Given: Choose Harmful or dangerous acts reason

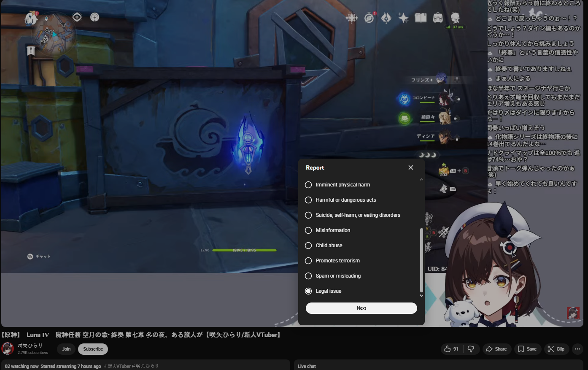Looking at the screenshot, I should pyautogui.click(x=308, y=200).
